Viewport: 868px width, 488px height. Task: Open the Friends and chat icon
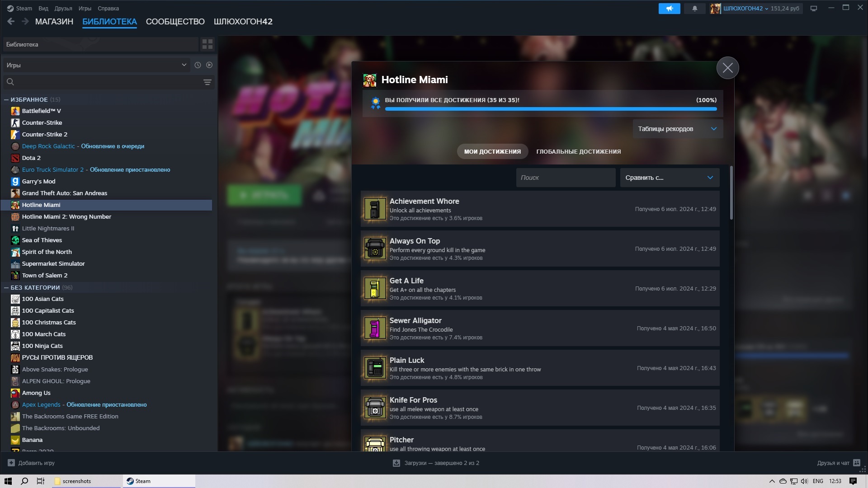856,463
